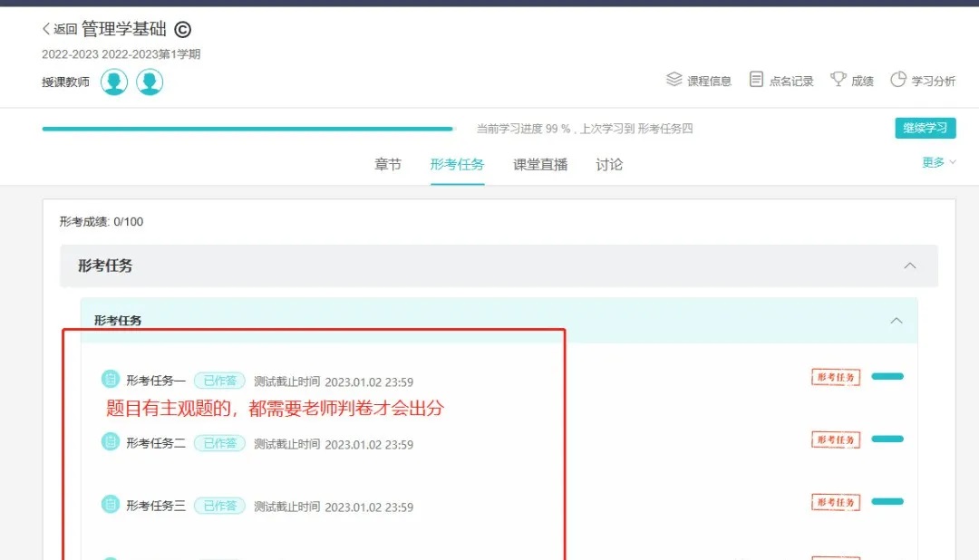Click the course learning progress bar
The height and width of the screenshot is (560, 979).
coord(247,129)
